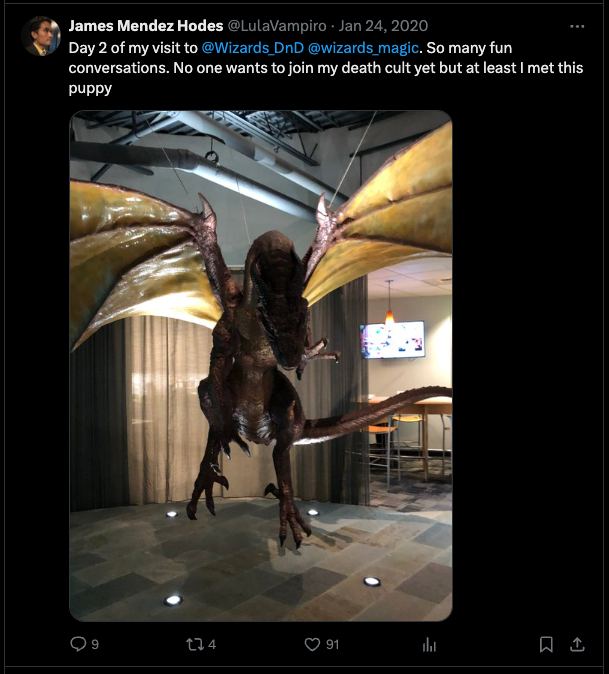The image size is (609, 674).
Task: Click the reply count showing 9
Action: coord(95,645)
